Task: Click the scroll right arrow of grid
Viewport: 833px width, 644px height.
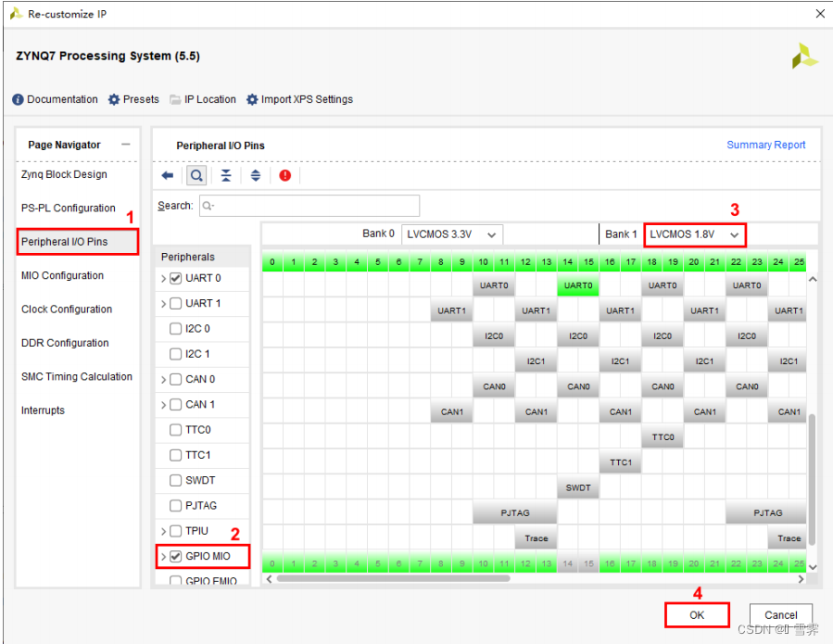Action: 801,578
